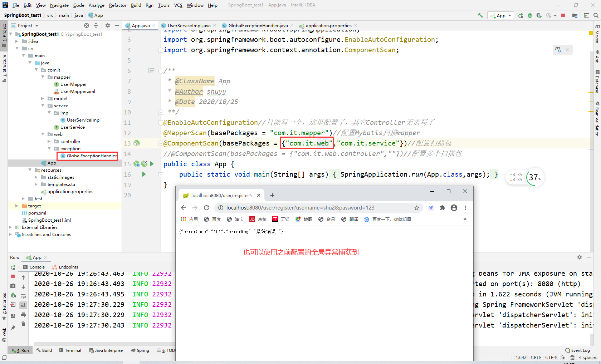The width and height of the screenshot is (601, 364).
Task: Hide the Project tool window
Action: [x=117, y=25]
